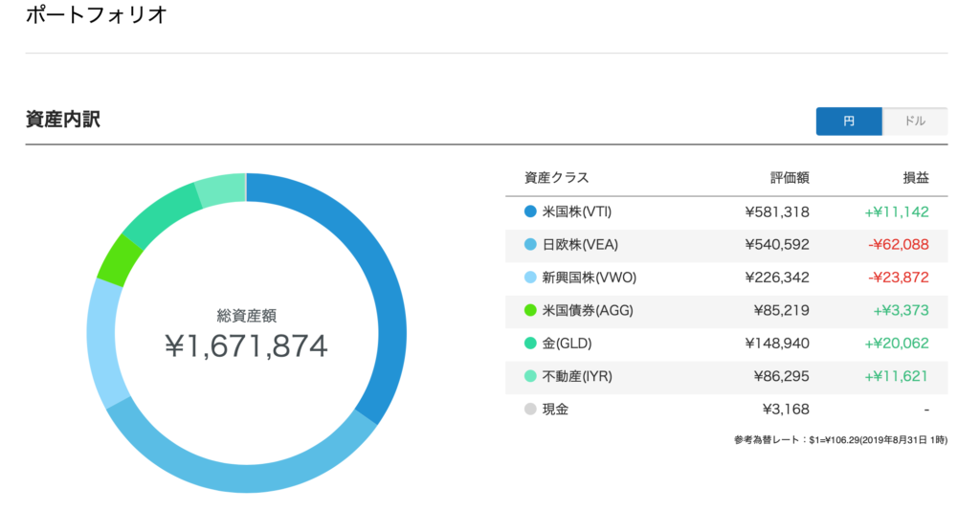
Task: Click the light blue VWO donut segment
Action: (105, 344)
